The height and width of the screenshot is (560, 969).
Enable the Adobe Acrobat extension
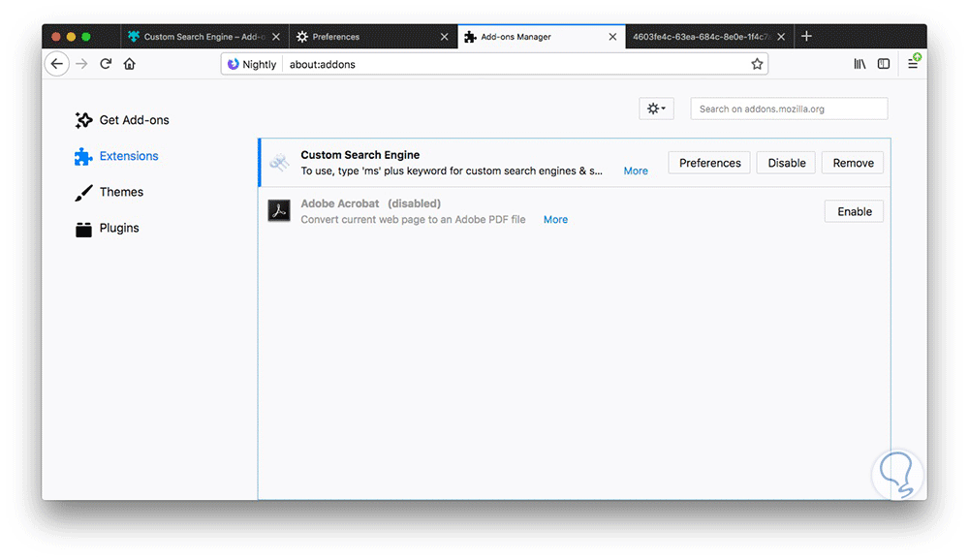click(854, 211)
